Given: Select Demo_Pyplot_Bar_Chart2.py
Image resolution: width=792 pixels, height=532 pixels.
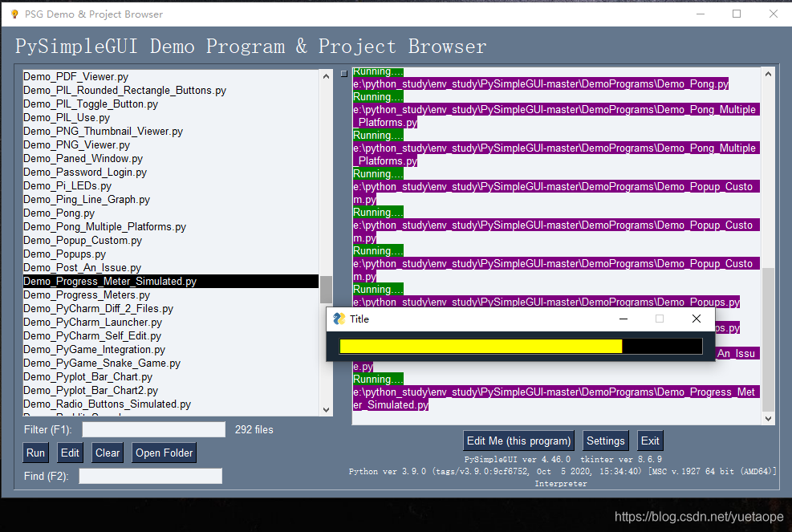Looking at the screenshot, I should tap(171, 391).
